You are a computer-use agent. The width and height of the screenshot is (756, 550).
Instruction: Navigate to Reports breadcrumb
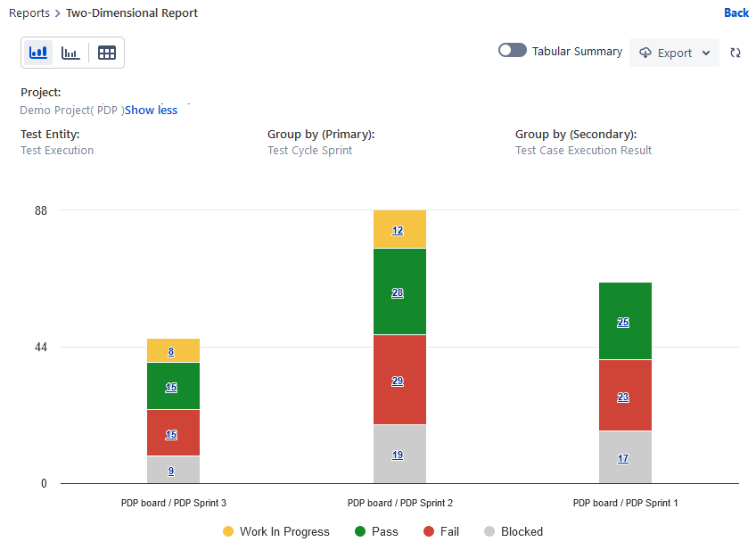pos(29,13)
